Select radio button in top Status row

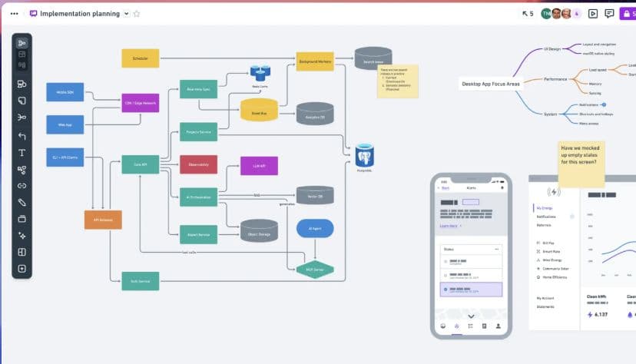point(446,261)
